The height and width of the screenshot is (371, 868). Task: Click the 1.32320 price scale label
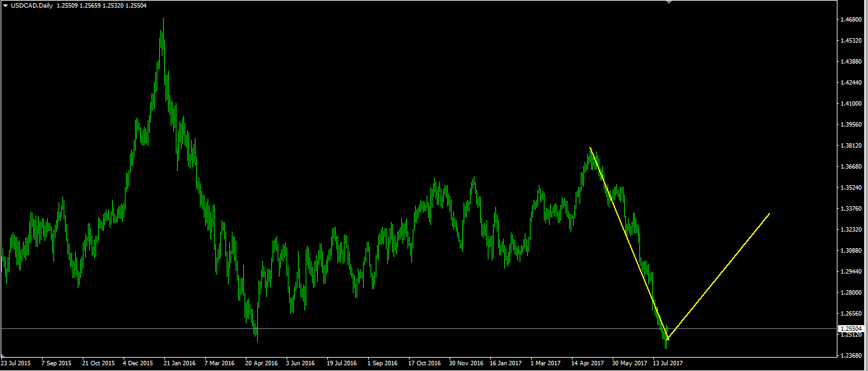point(850,229)
